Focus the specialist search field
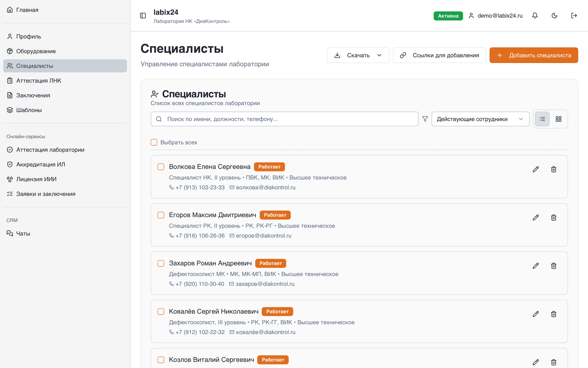The height and width of the screenshot is (368, 588). tap(284, 119)
